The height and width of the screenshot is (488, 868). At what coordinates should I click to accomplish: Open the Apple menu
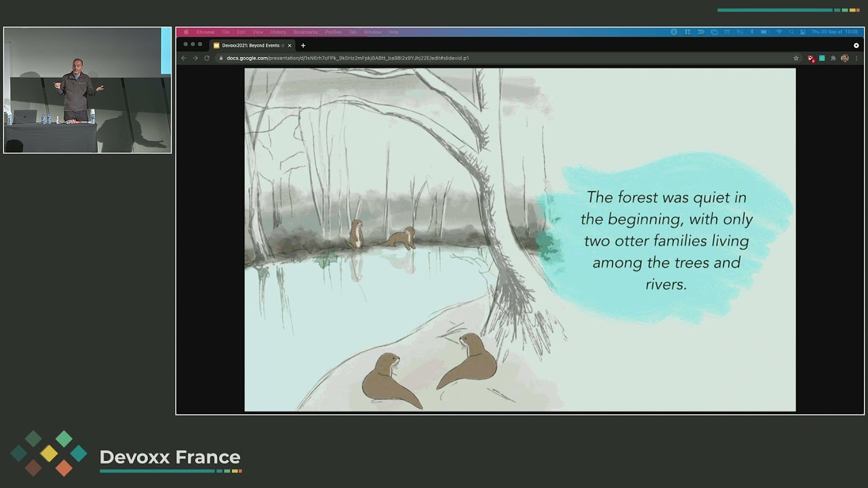click(x=186, y=32)
